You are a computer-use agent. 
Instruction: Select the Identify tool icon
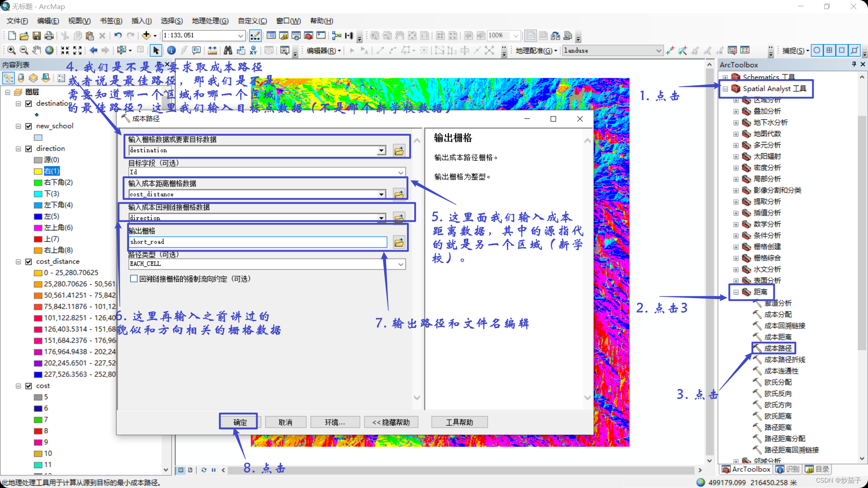coord(171,50)
